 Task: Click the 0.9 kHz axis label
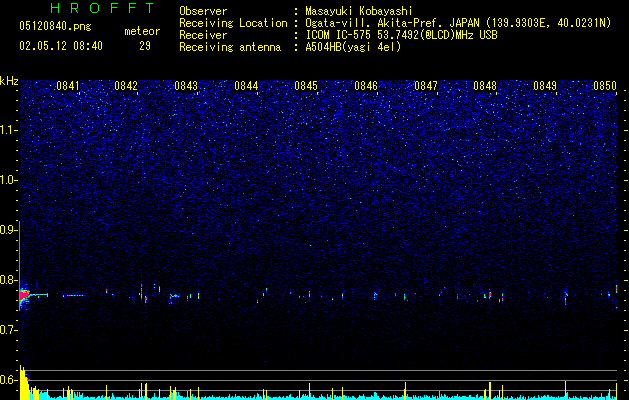coord(8,230)
